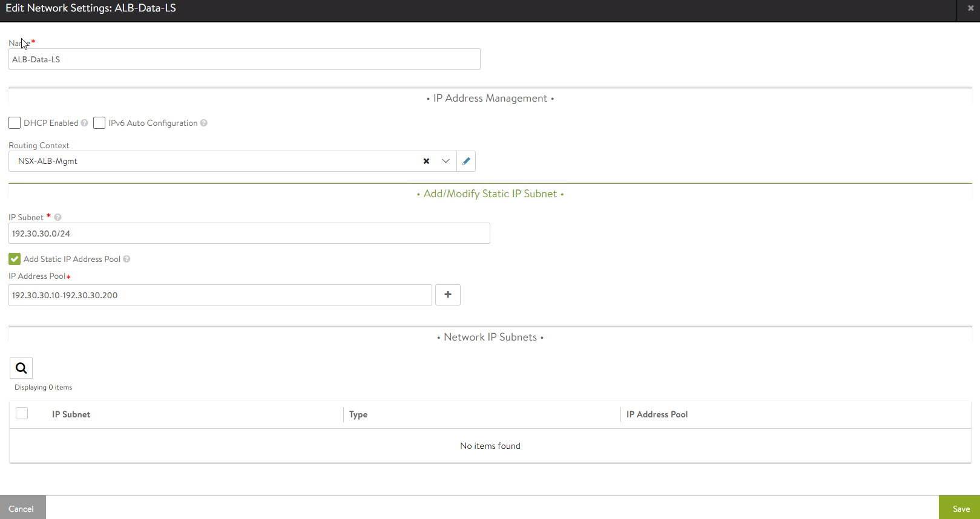Click the Cancel button

[x=22, y=508]
